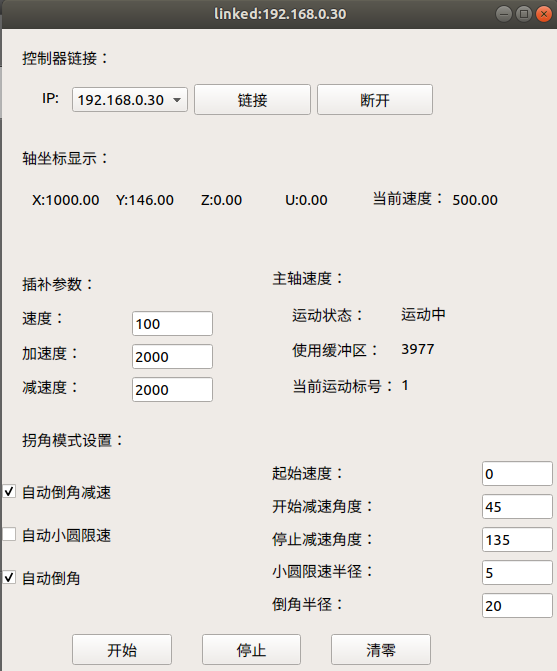Click the 插补参数 section label

pyautogui.click(x=58, y=284)
